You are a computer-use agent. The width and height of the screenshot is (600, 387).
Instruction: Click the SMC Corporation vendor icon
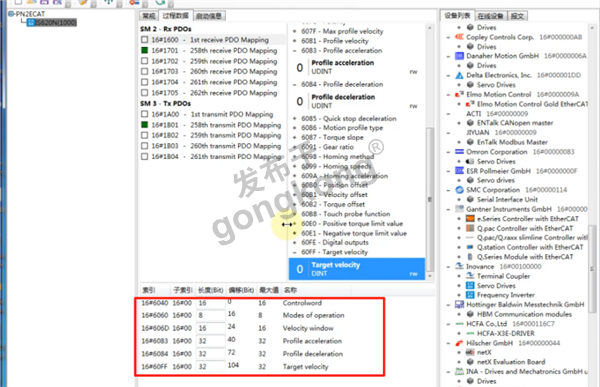pyautogui.click(x=459, y=190)
